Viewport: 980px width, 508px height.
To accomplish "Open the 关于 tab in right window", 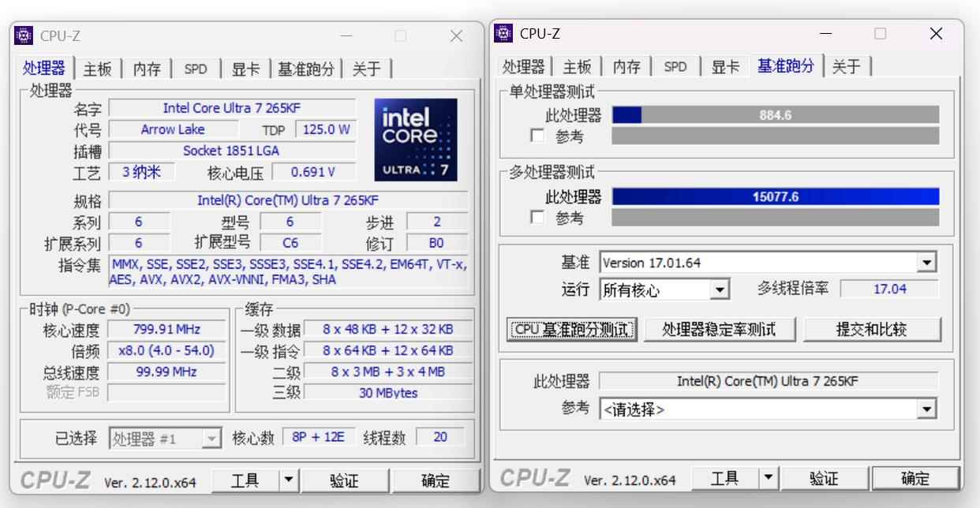I will pyautogui.click(x=846, y=67).
